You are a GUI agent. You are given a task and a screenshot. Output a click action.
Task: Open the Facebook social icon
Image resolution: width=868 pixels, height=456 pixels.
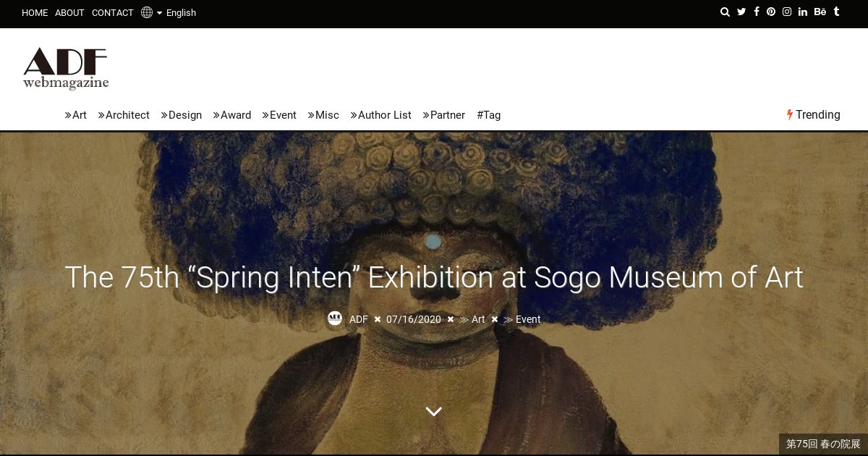pos(757,12)
